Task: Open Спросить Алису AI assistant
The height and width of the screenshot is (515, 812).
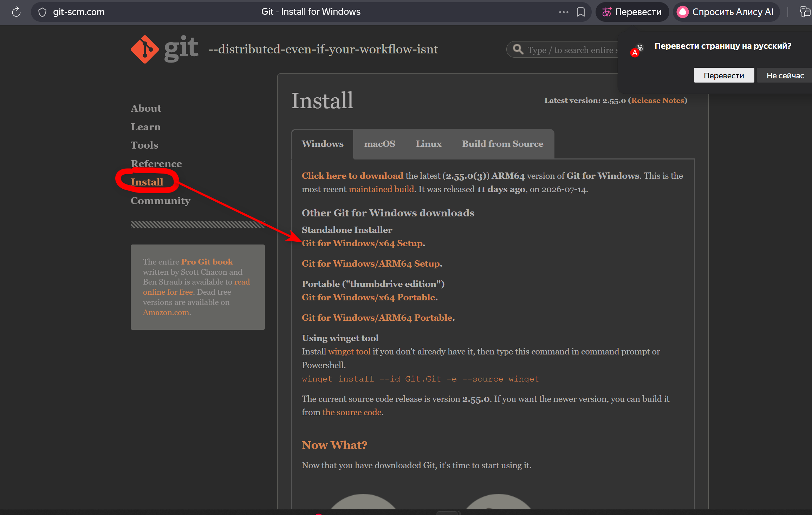Action: 726,12
